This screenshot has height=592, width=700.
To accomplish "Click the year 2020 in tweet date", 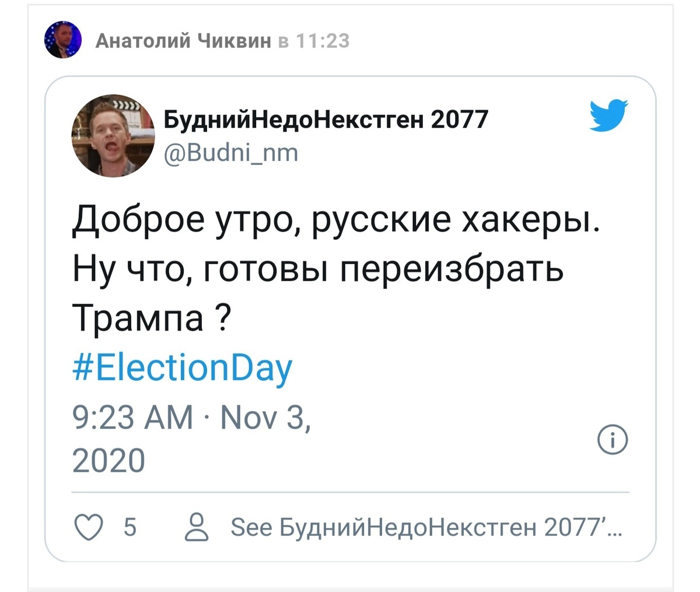I will pos(108,460).
